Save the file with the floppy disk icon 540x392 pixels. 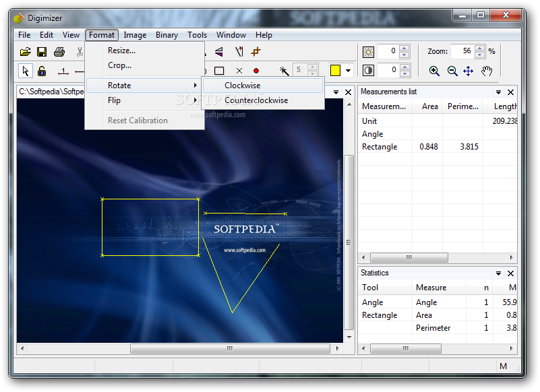point(42,52)
